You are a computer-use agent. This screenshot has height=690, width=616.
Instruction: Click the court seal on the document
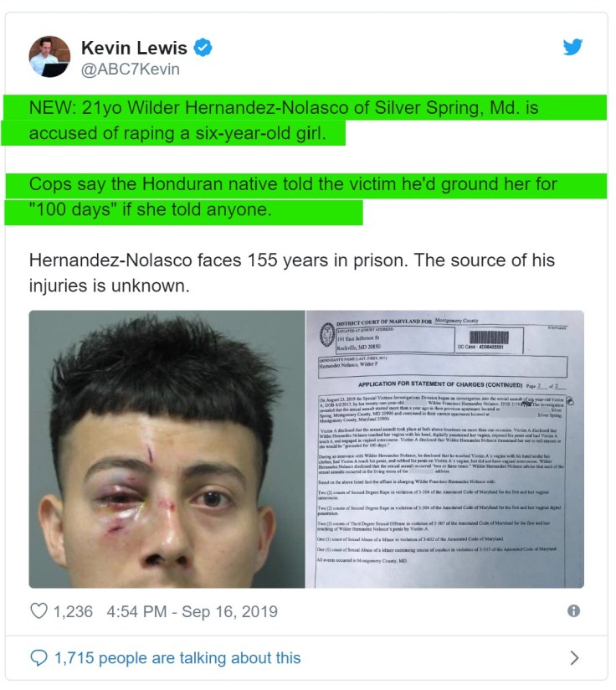click(327, 335)
